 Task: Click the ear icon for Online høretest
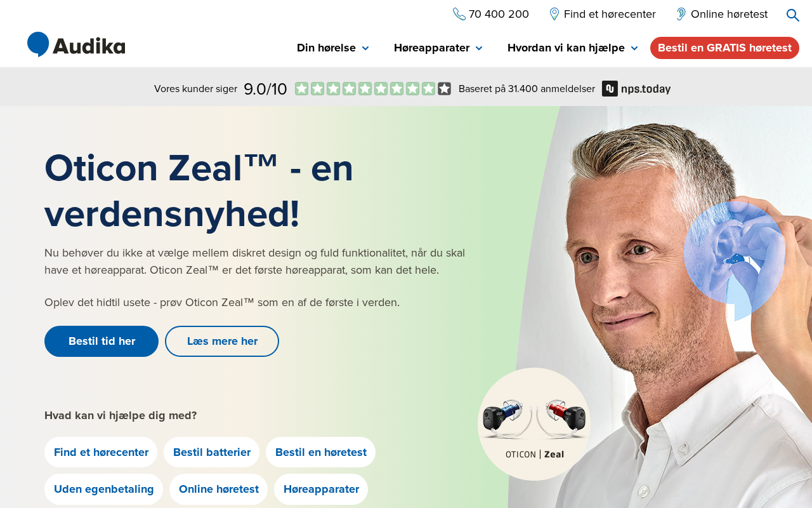(x=681, y=14)
